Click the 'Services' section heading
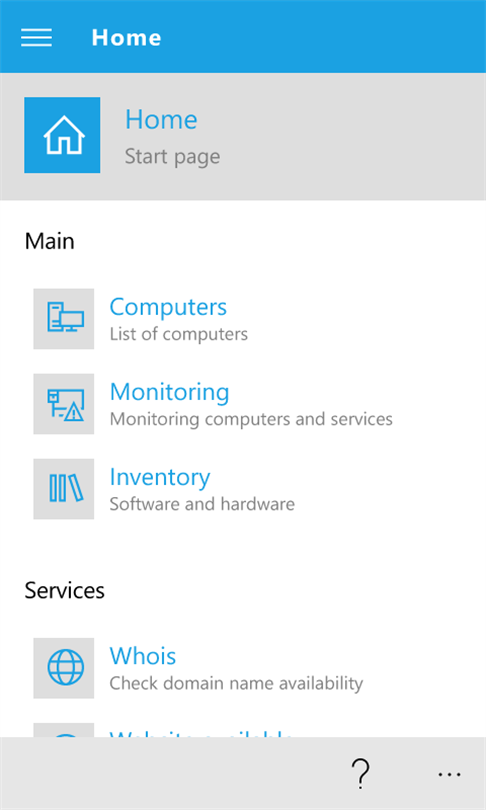Screen dimensions: 486x810 click(65, 590)
